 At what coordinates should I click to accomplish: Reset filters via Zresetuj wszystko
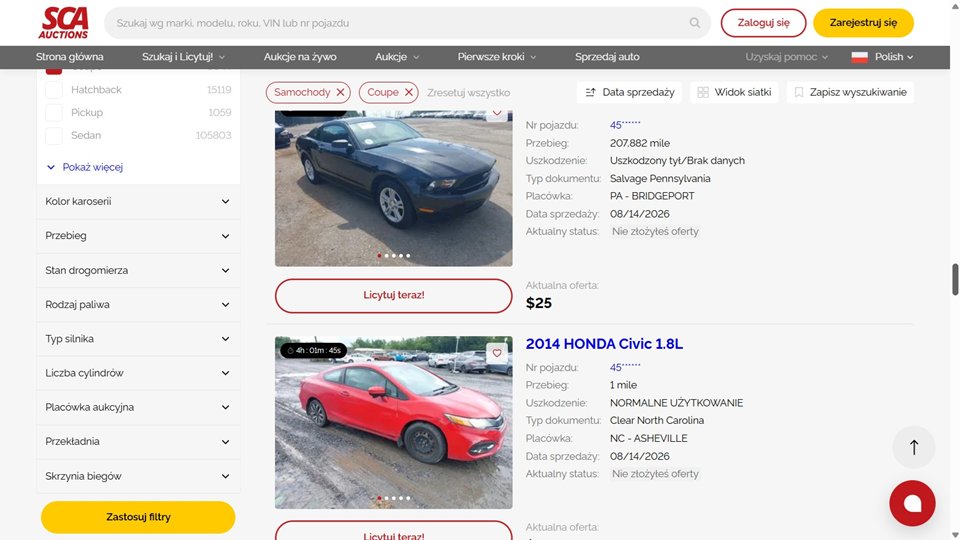(x=468, y=92)
